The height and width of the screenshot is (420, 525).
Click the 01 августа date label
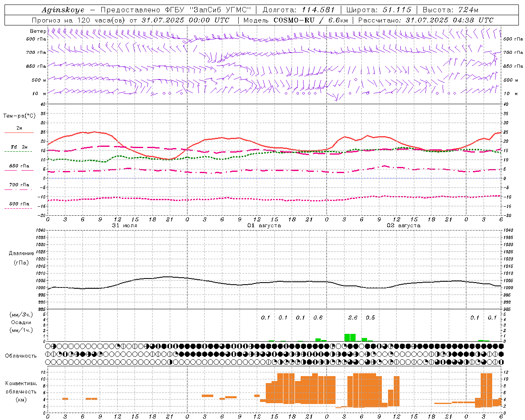pos(264,226)
